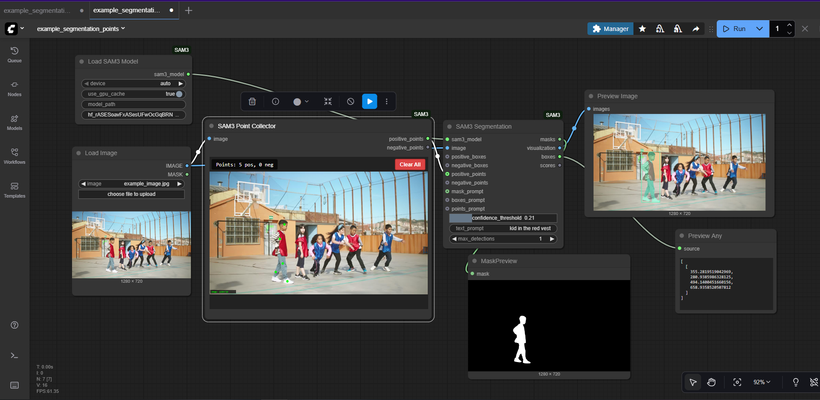Select next image with right arrow
The width and height of the screenshot is (820, 400).
(179, 184)
